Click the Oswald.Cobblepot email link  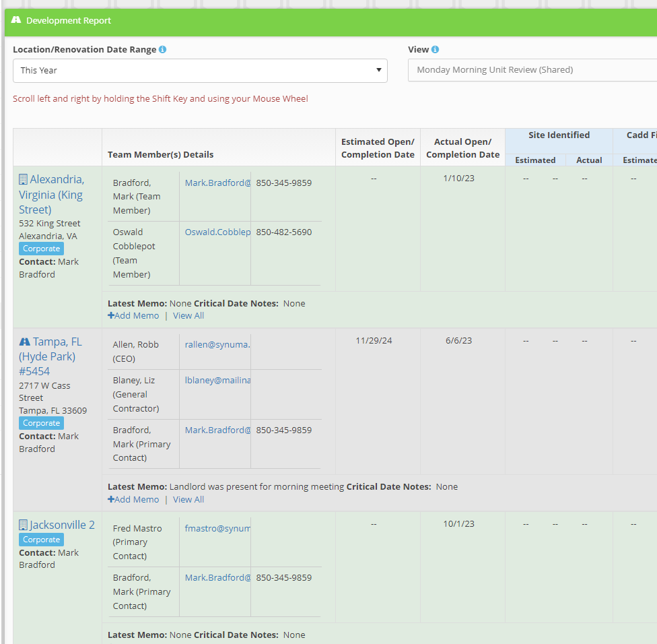[218, 232]
